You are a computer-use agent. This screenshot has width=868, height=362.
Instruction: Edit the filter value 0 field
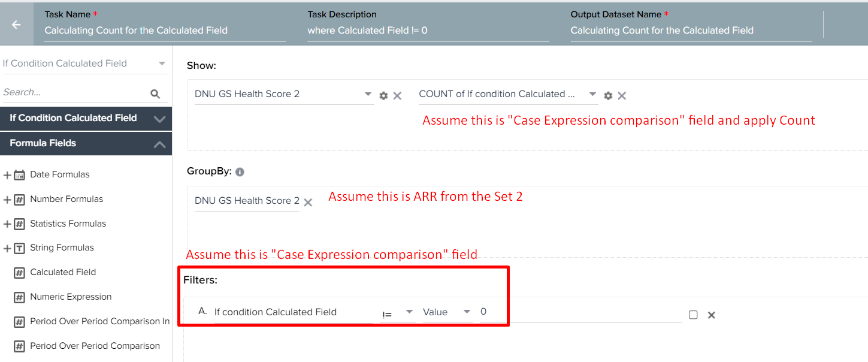pyautogui.click(x=580, y=312)
